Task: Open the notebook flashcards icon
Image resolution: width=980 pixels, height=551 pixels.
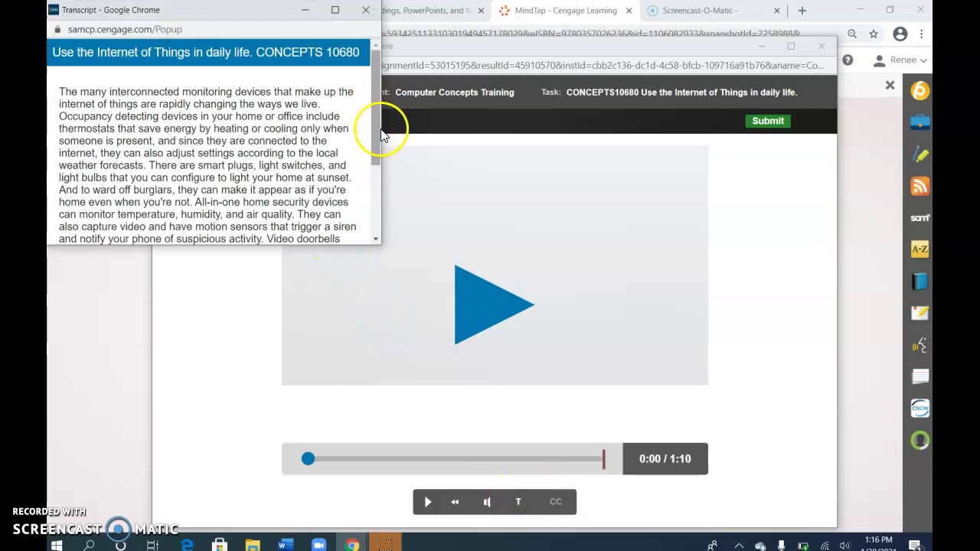Action: tap(920, 377)
